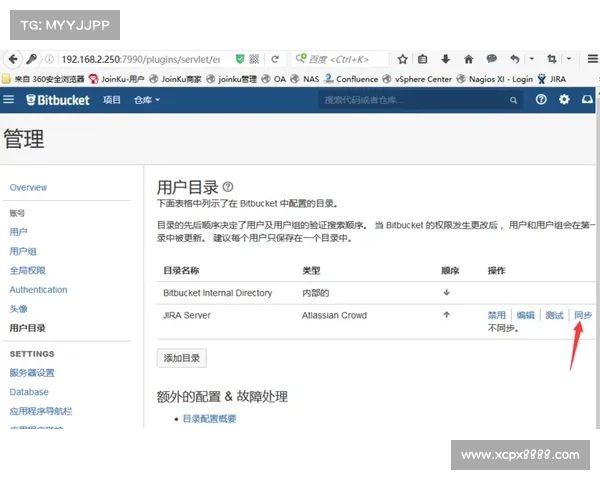Open Bitbucket sidebar hamburger menu
The height and width of the screenshot is (480, 600).
(x=8, y=100)
